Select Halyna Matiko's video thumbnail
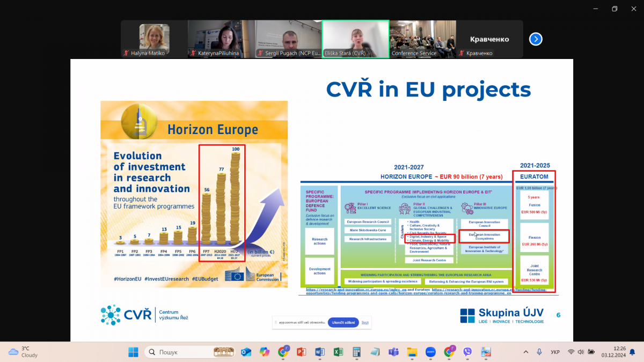 coord(154,39)
